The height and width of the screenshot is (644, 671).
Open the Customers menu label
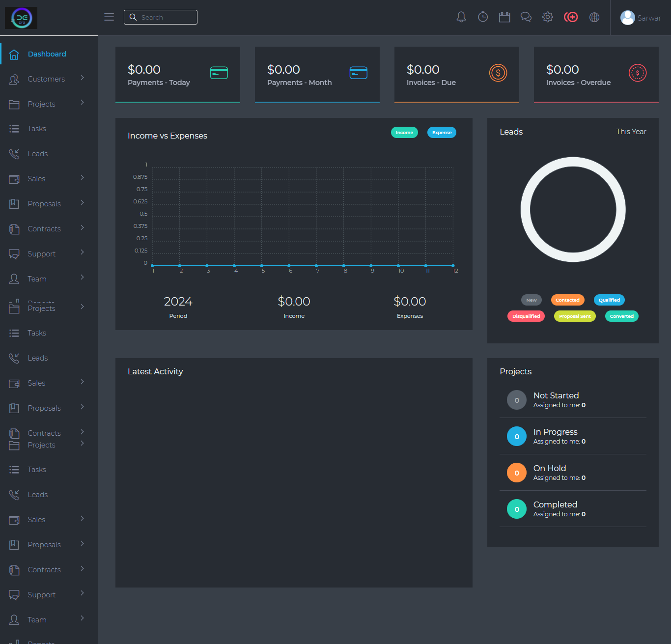pyautogui.click(x=46, y=79)
